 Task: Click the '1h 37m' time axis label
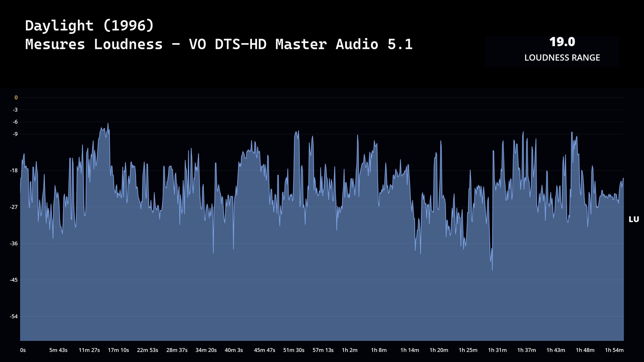(x=527, y=350)
